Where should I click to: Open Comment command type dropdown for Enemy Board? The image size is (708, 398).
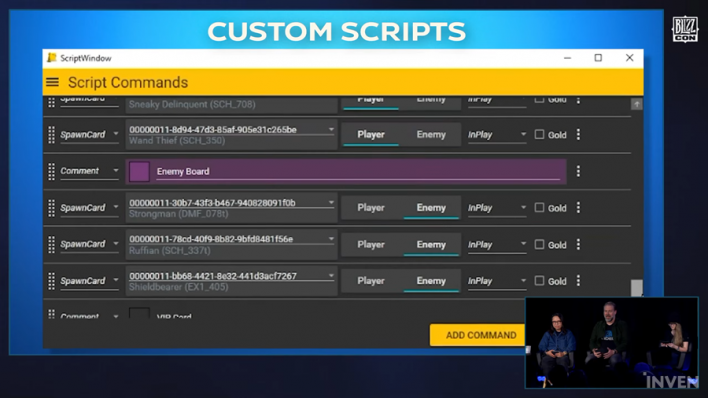89,171
